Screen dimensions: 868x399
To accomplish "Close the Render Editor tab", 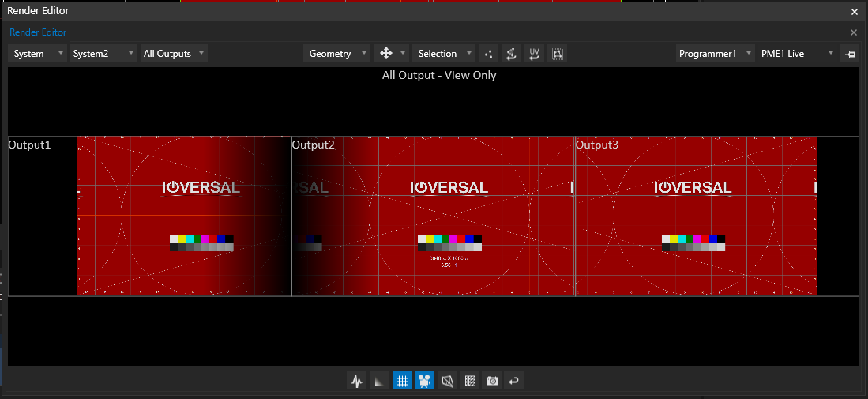I will (853, 32).
